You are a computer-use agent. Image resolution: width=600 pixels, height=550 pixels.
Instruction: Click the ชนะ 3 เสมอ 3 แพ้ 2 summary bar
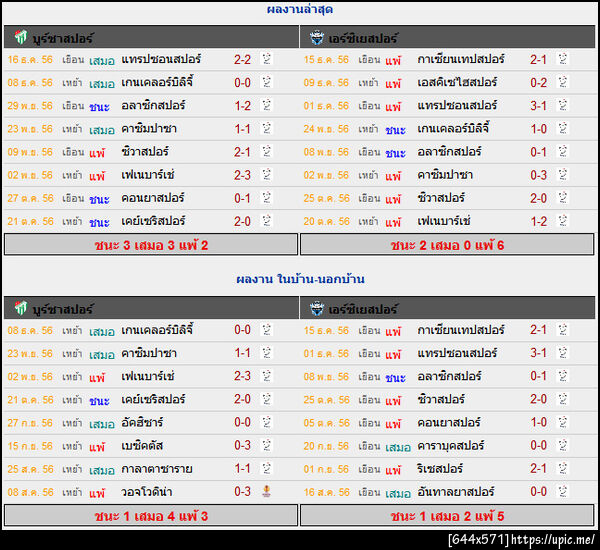(x=151, y=244)
